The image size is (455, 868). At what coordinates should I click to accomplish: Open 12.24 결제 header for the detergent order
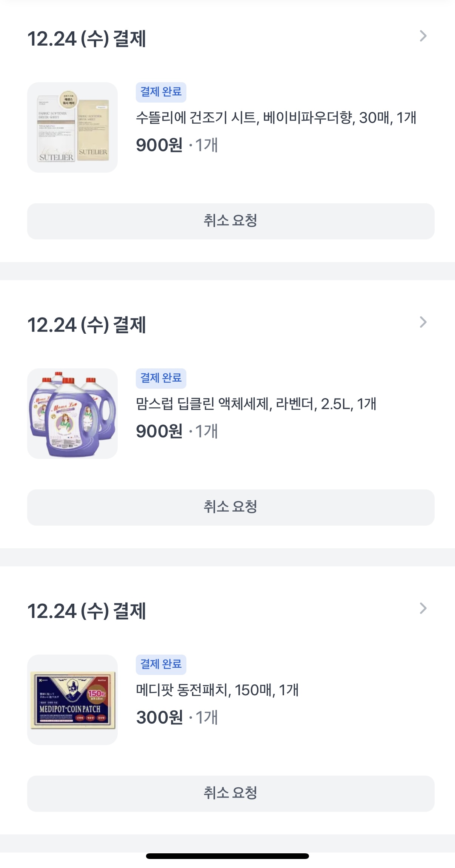(x=87, y=325)
